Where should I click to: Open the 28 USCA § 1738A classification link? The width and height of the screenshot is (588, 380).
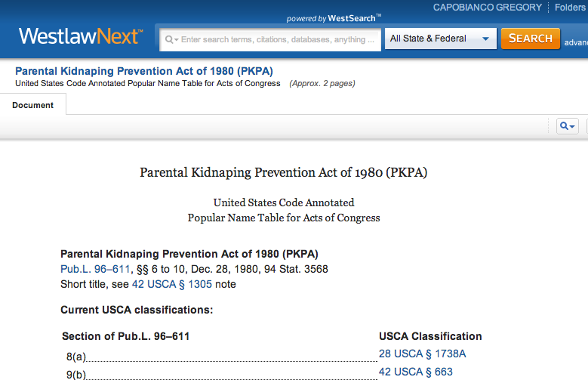pos(422,354)
